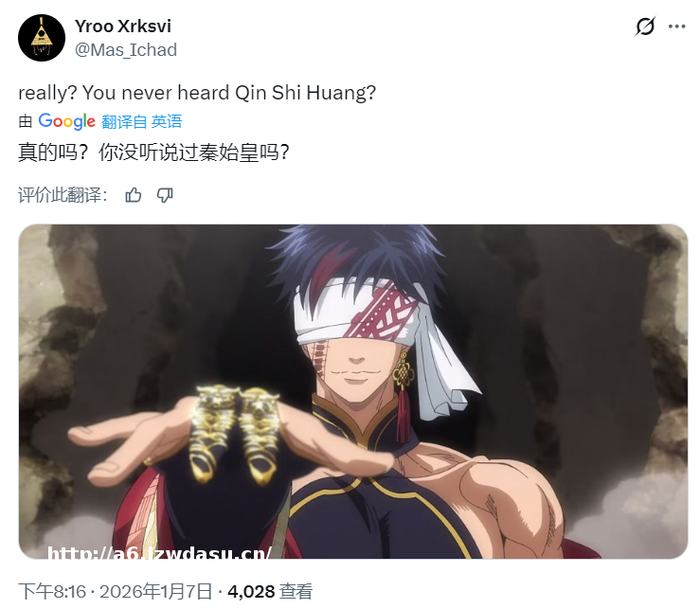Open the anime image attached to tweet

click(353, 391)
